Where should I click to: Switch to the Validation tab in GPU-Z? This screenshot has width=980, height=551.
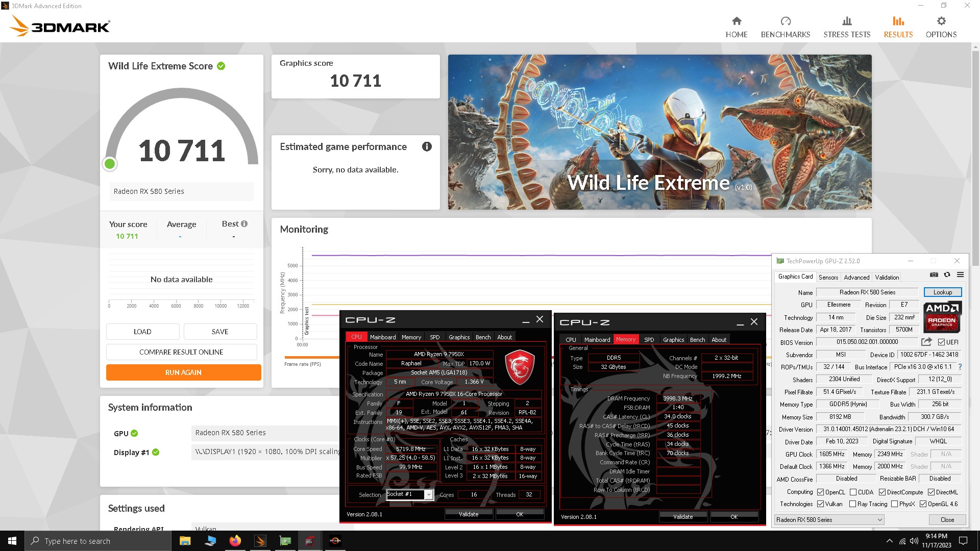click(x=887, y=278)
